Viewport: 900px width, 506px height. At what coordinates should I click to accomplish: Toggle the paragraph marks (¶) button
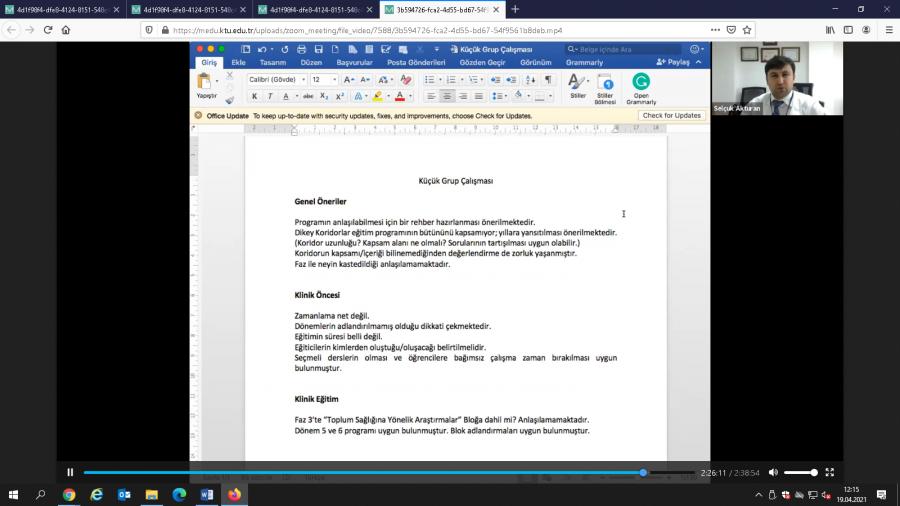coord(548,79)
